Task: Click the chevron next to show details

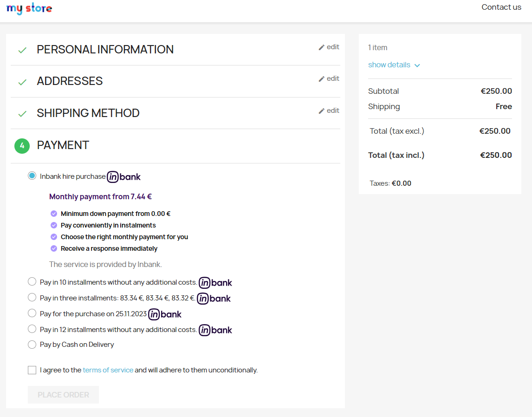Action: pyautogui.click(x=417, y=65)
